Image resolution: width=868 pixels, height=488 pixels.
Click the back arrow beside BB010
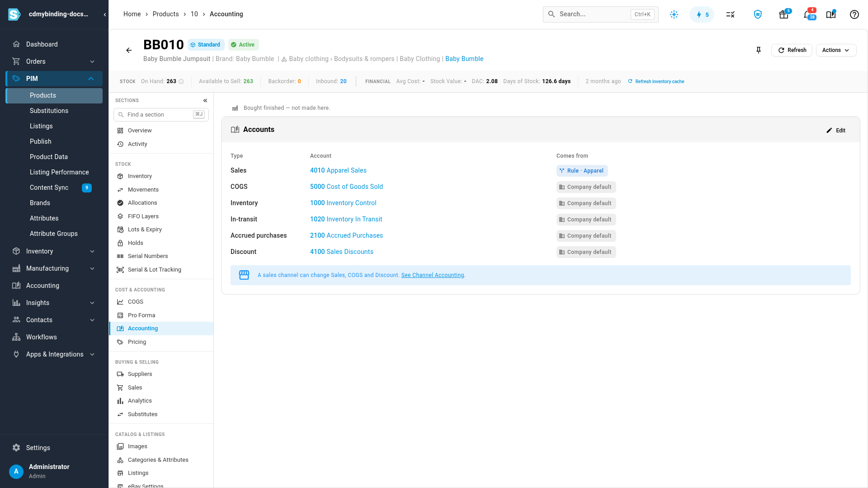pos(129,50)
